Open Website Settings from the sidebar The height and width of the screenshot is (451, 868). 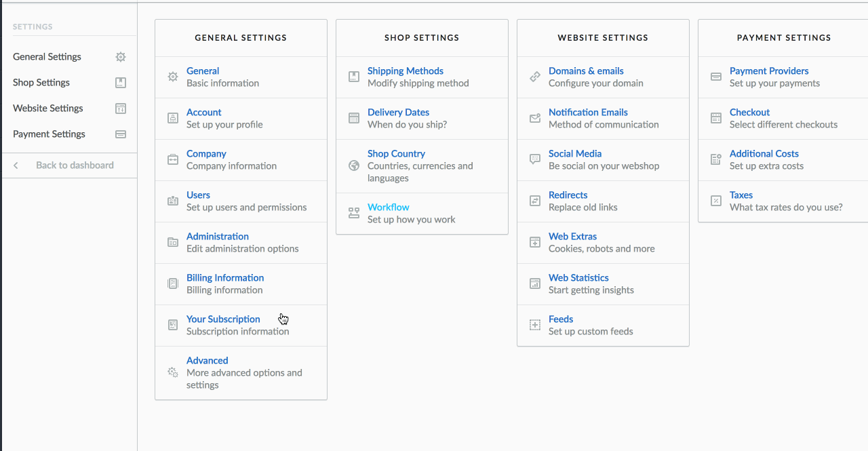48,109
